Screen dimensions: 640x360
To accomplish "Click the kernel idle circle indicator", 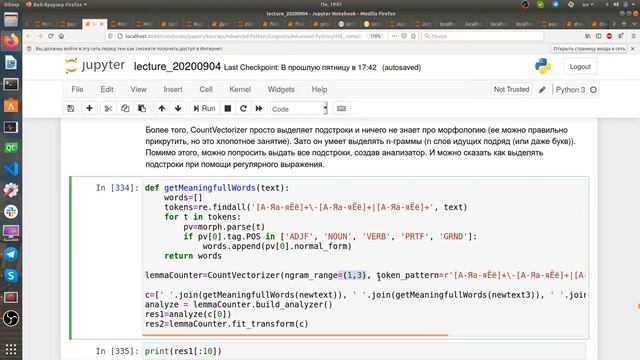I will (593, 90).
